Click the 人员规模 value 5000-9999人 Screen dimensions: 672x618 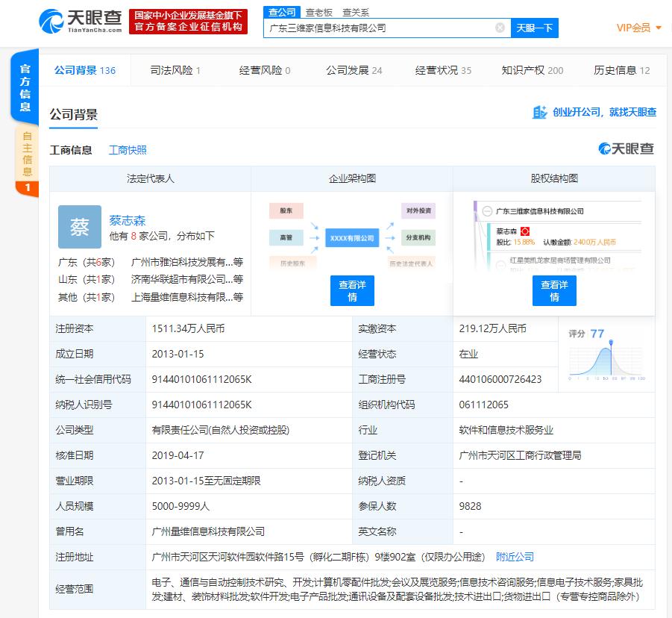[x=180, y=507]
